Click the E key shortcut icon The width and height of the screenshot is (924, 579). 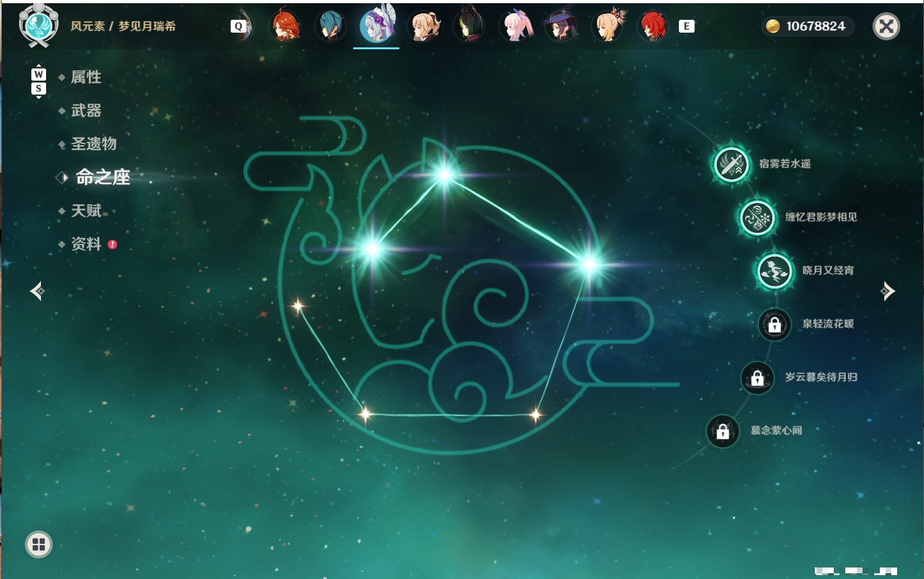point(687,26)
